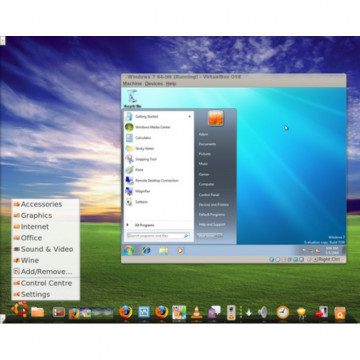Screen dimensions: 360x360
Task: Launch VLC media player from the dock
Action: (196, 312)
